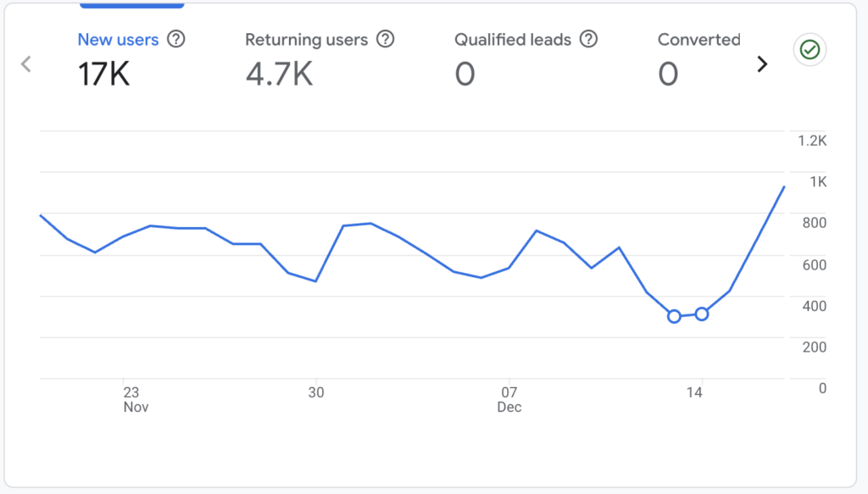Select the second highlighted data point

tap(702, 314)
